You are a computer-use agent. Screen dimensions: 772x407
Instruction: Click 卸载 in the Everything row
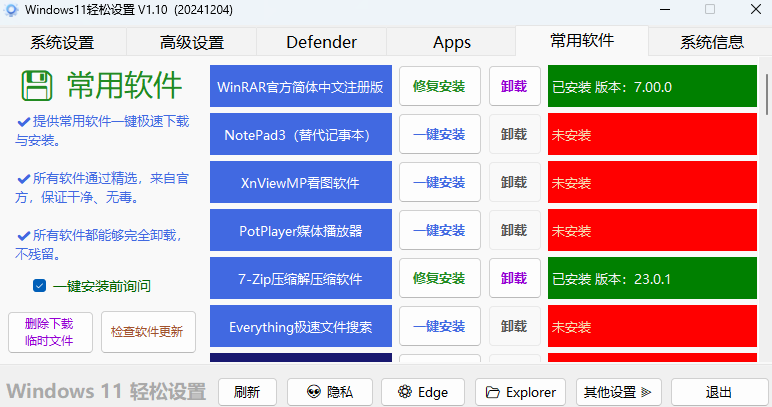(x=515, y=326)
